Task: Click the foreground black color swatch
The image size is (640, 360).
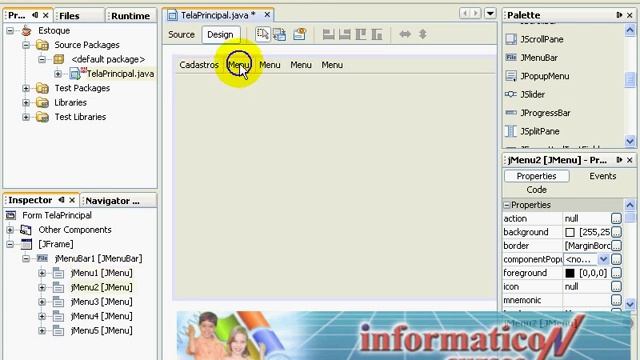Action: point(570,273)
